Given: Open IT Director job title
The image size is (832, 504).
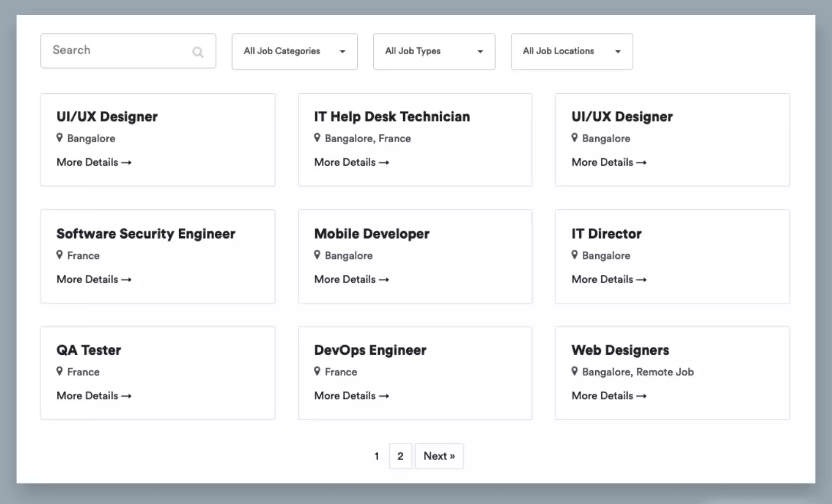Looking at the screenshot, I should point(606,234).
